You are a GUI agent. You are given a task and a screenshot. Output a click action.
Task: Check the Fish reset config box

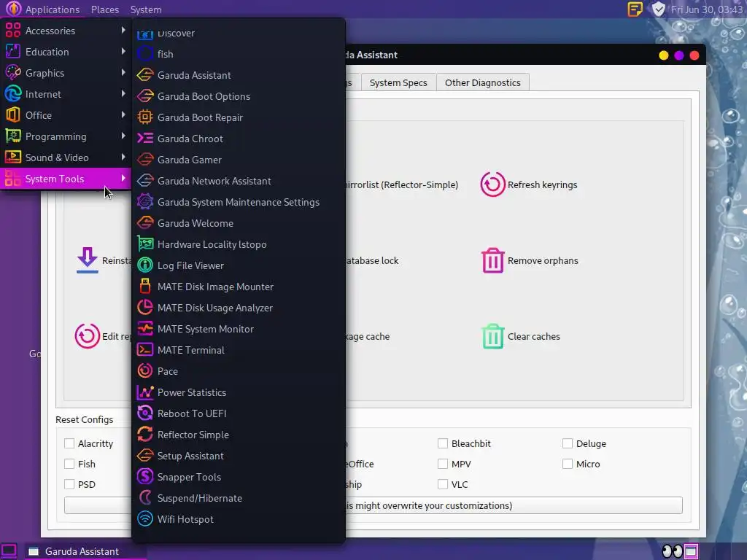69,464
